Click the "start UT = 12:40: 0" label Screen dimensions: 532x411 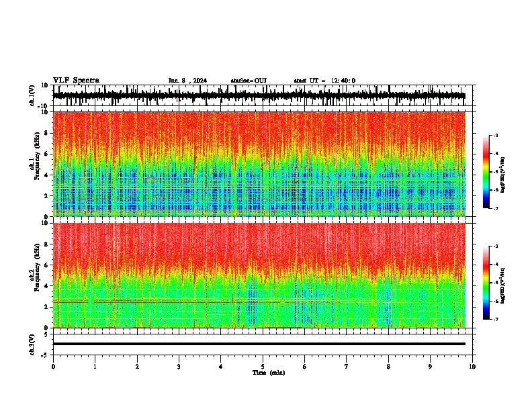point(324,81)
